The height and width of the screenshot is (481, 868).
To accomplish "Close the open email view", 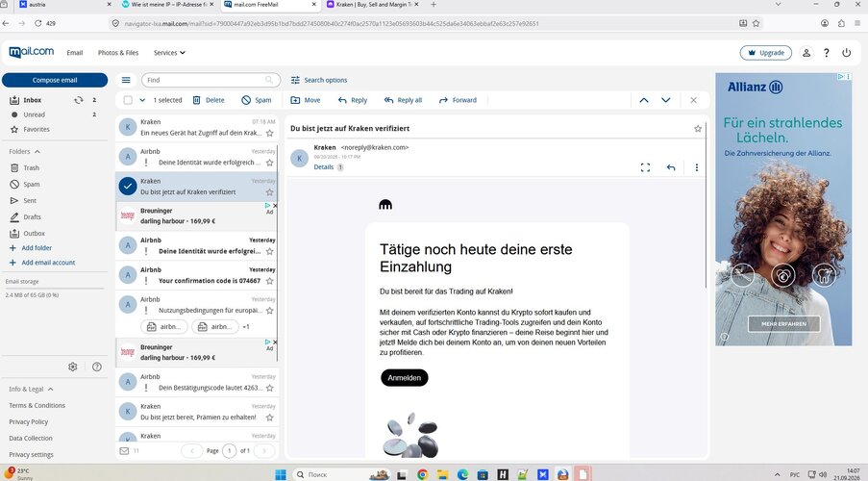I will (x=694, y=100).
